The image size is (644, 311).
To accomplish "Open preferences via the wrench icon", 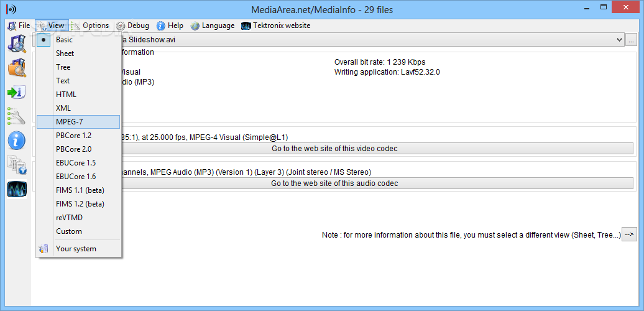I will (17, 116).
